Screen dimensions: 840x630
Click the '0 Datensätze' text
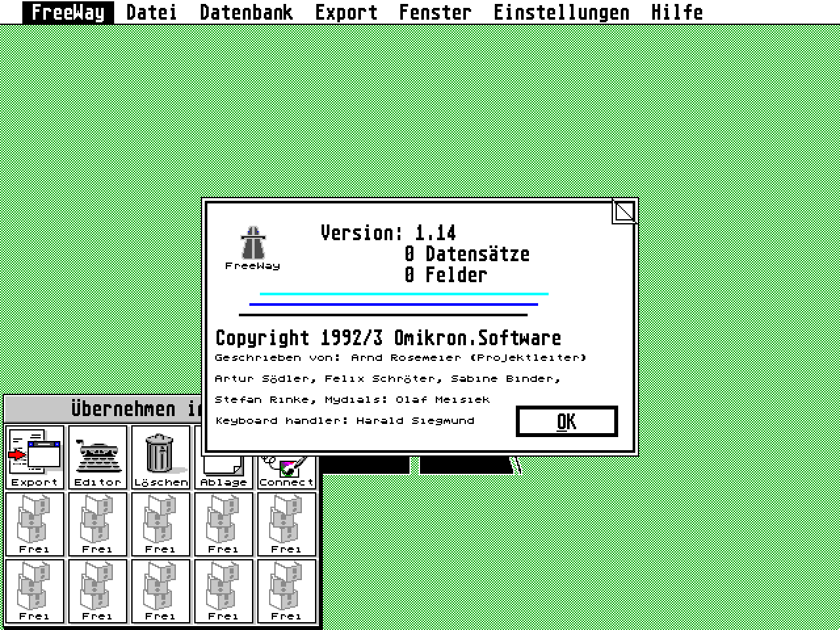(467, 254)
